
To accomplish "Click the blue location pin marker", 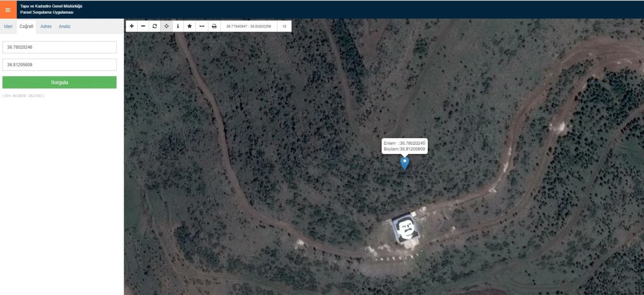I will [x=405, y=162].
